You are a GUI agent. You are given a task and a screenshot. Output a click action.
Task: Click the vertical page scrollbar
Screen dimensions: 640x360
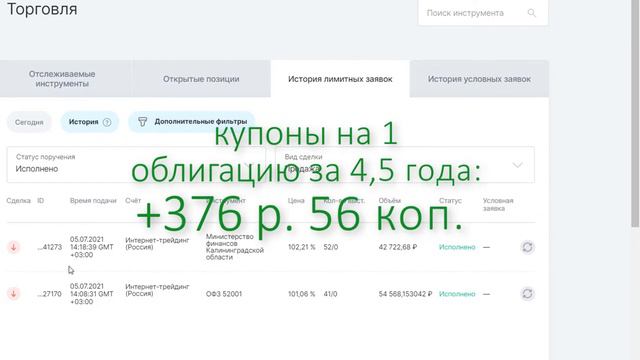pyautogui.click(x=635, y=114)
